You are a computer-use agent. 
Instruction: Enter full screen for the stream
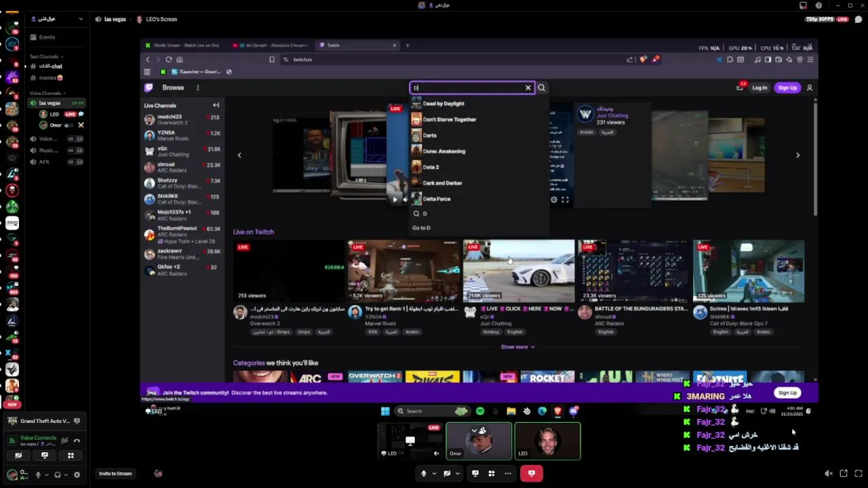(x=859, y=473)
